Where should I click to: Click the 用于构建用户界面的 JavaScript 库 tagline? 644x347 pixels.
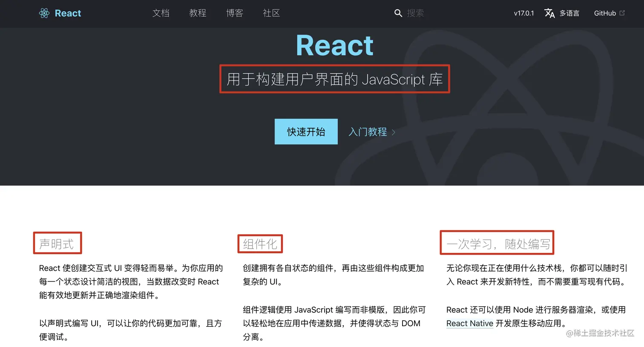[335, 79]
